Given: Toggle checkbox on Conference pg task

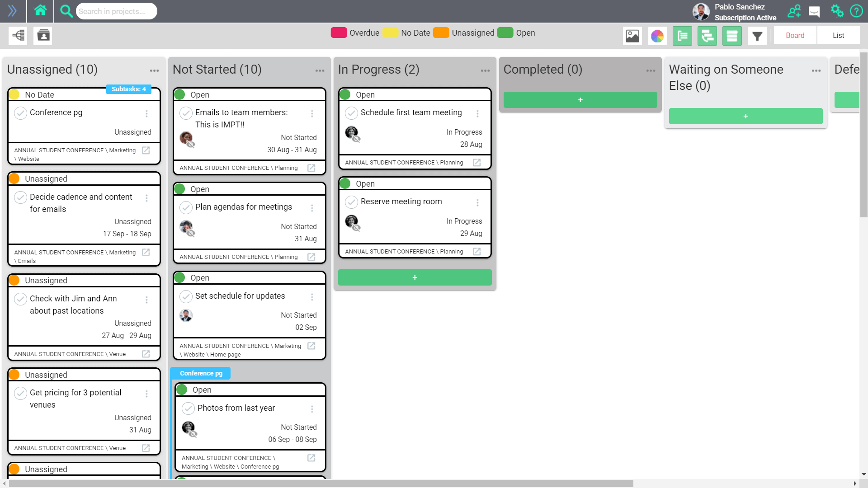Looking at the screenshot, I should tap(20, 113).
